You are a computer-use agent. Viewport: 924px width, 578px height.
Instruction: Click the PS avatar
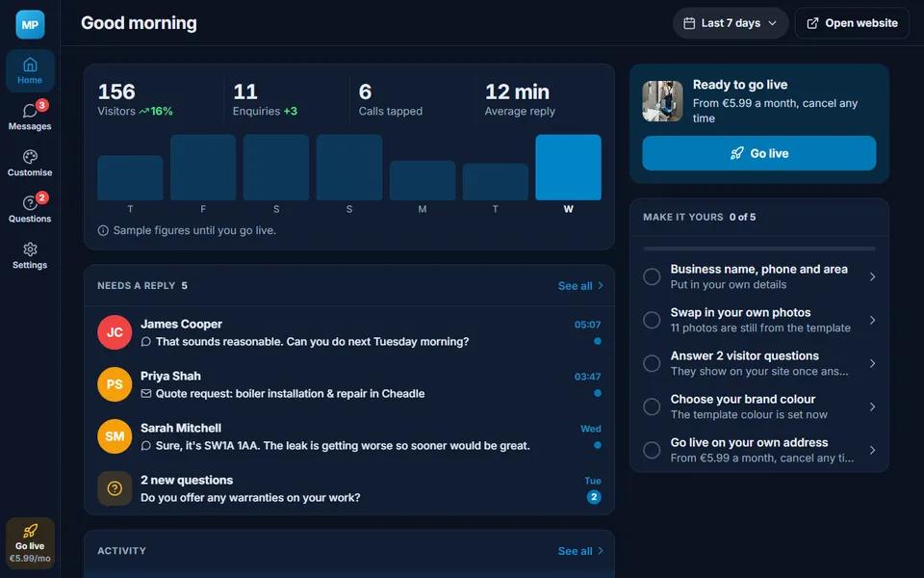click(115, 384)
